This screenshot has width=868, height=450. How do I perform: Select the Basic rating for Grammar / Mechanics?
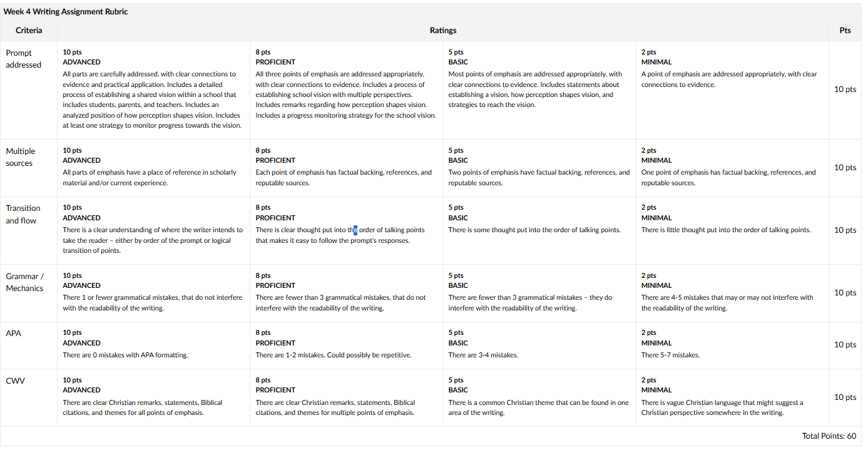pos(539,293)
